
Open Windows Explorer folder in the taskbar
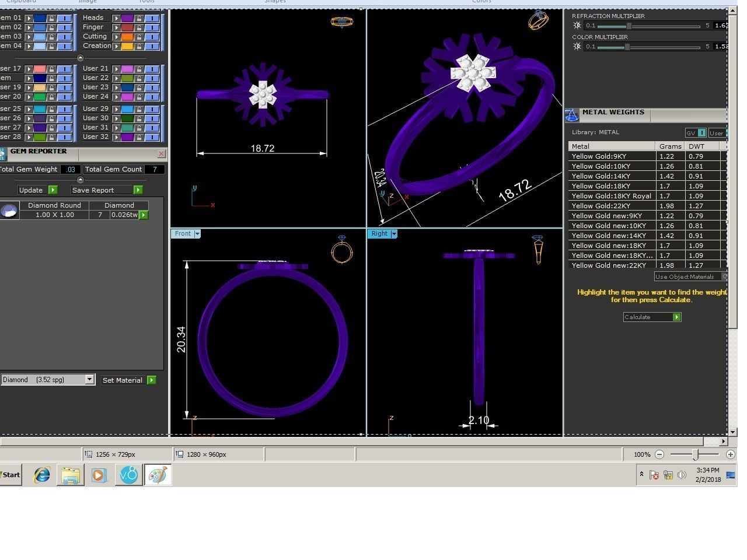(71, 475)
